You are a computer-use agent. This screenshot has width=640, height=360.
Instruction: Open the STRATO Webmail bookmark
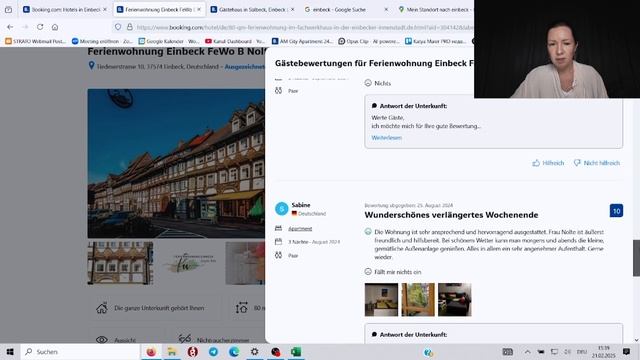(36, 41)
